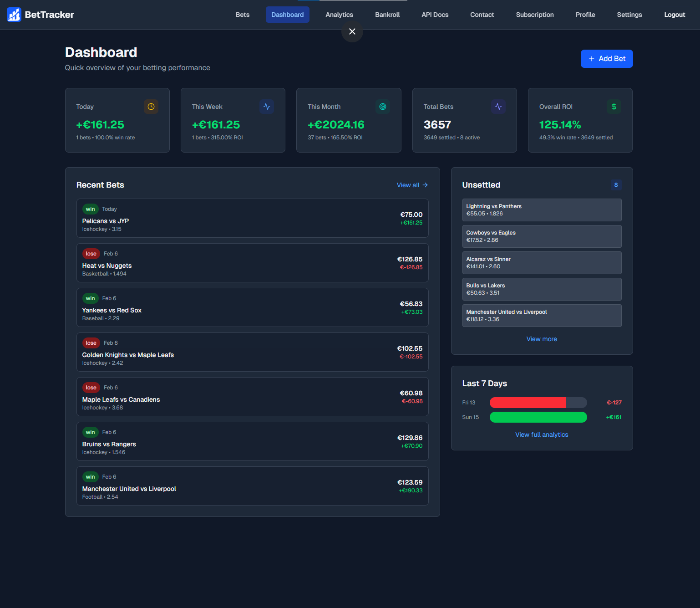Click the target icon on This Month card

pyautogui.click(x=383, y=107)
